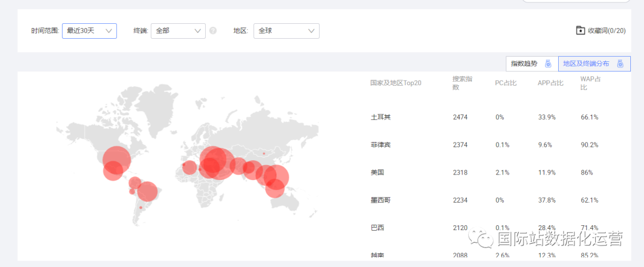
Task: Click the red bubble over Brazil
Action: [x=147, y=191]
